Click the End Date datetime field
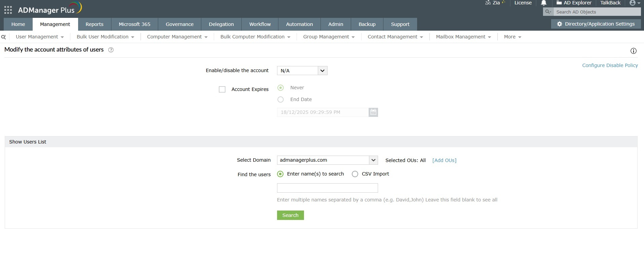The height and width of the screenshot is (256, 644). (x=323, y=112)
